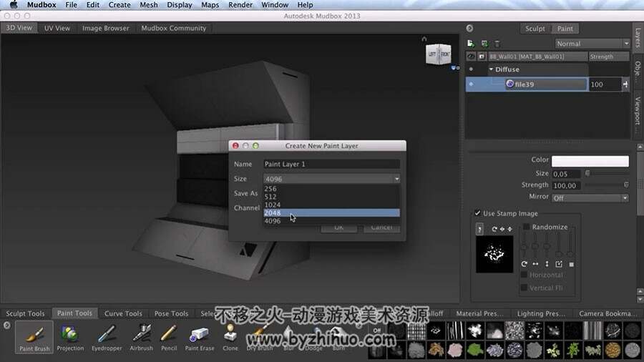Viewport: 644px width, 362px height.
Task: Open the Maps menu
Action: click(210, 5)
